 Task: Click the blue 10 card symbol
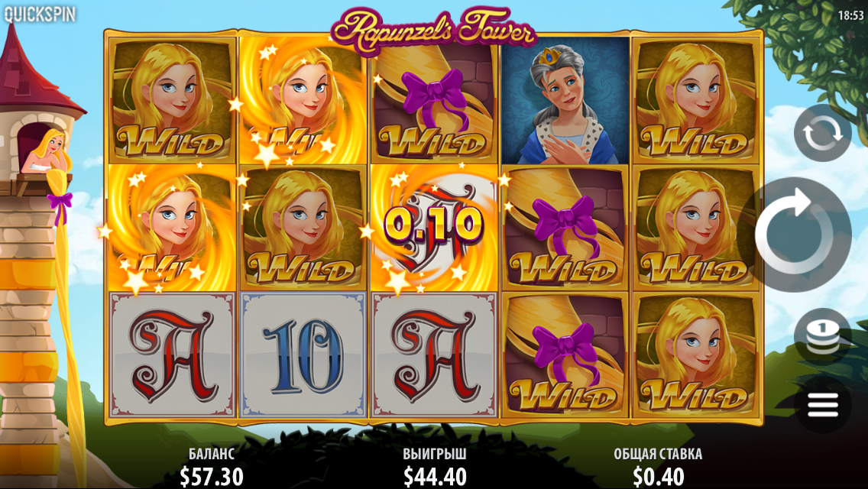point(303,355)
